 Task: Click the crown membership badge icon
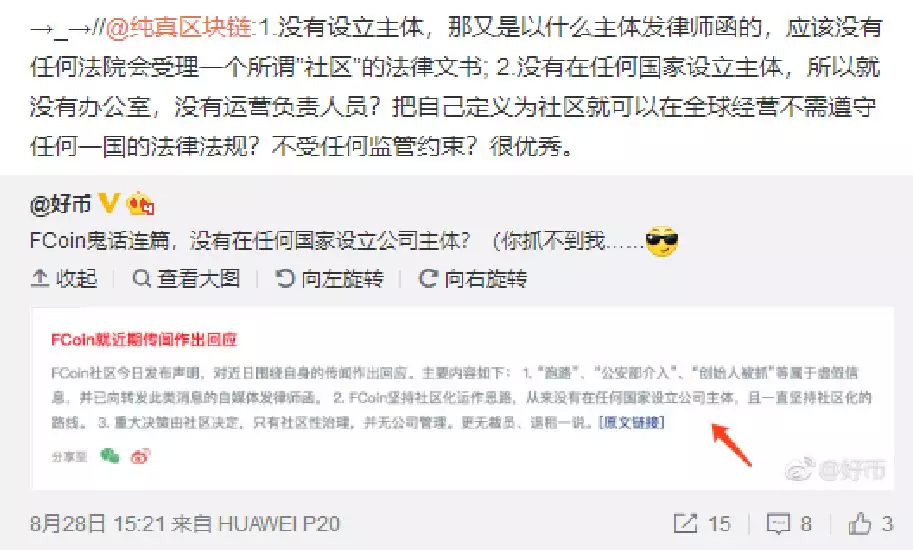tap(140, 204)
